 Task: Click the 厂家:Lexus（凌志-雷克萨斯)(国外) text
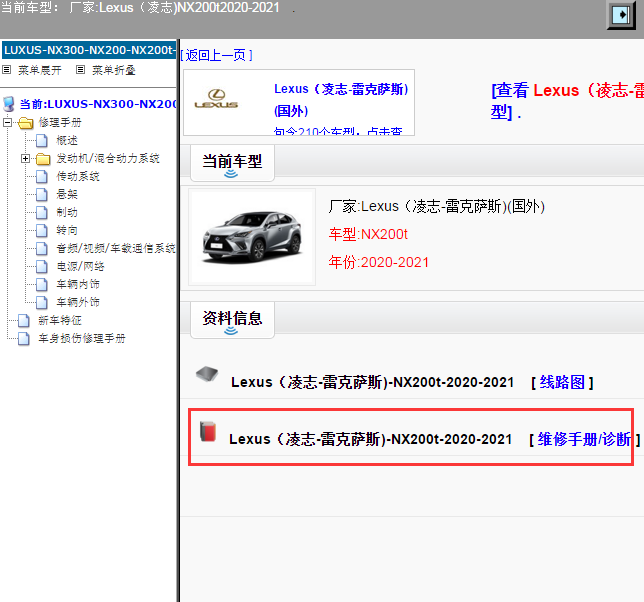pyautogui.click(x=437, y=206)
